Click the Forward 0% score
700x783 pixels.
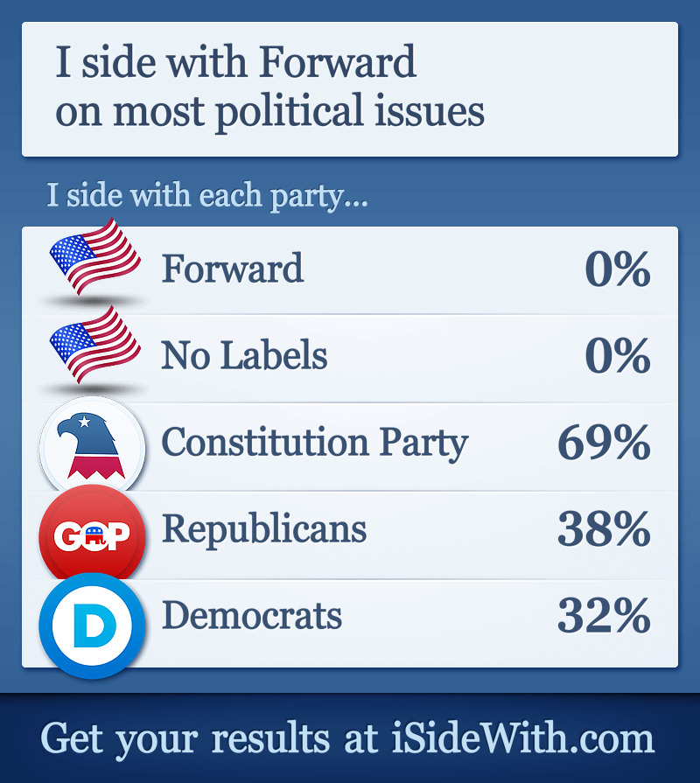click(618, 269)
